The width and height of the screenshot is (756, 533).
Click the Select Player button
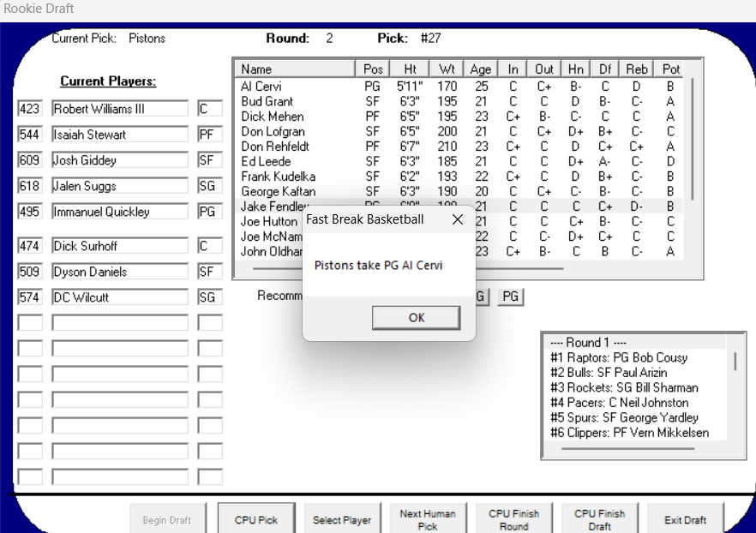coord(342,520)
